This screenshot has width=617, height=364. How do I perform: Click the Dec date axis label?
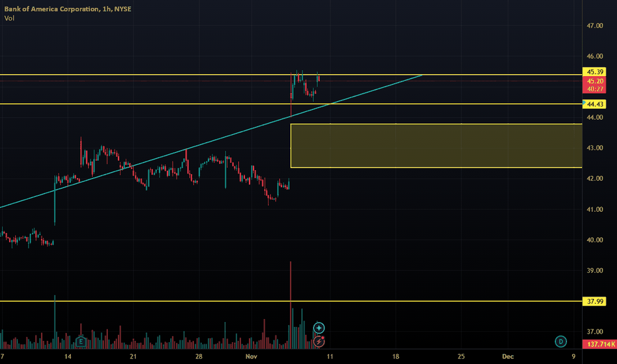pos(508,357)
